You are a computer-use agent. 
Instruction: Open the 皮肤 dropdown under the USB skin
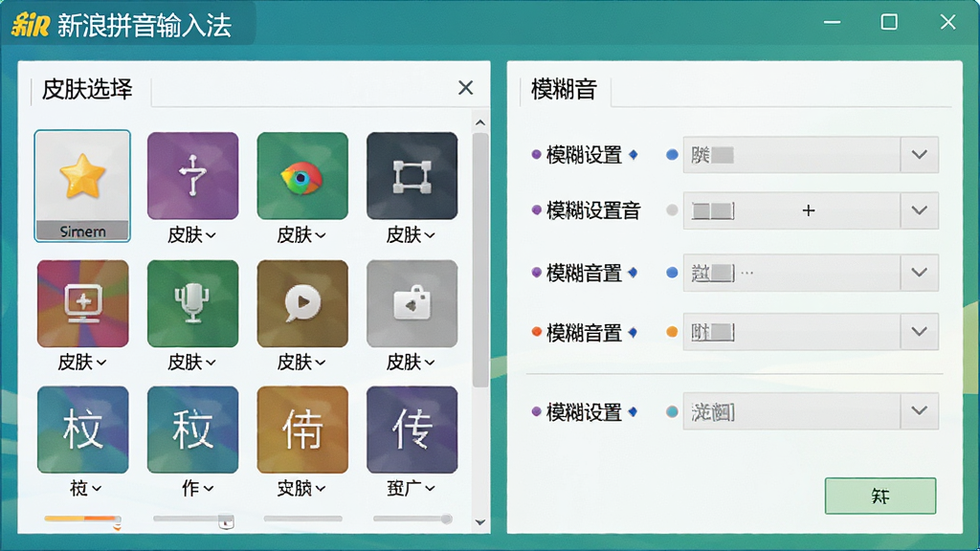pyautogui.click(x=191, y=235)
